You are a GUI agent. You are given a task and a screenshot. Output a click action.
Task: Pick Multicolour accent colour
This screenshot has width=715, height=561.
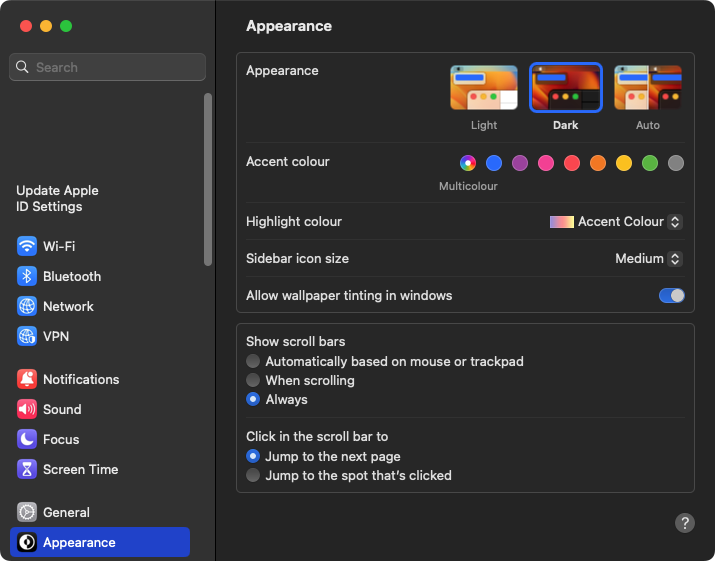[468, 163]
